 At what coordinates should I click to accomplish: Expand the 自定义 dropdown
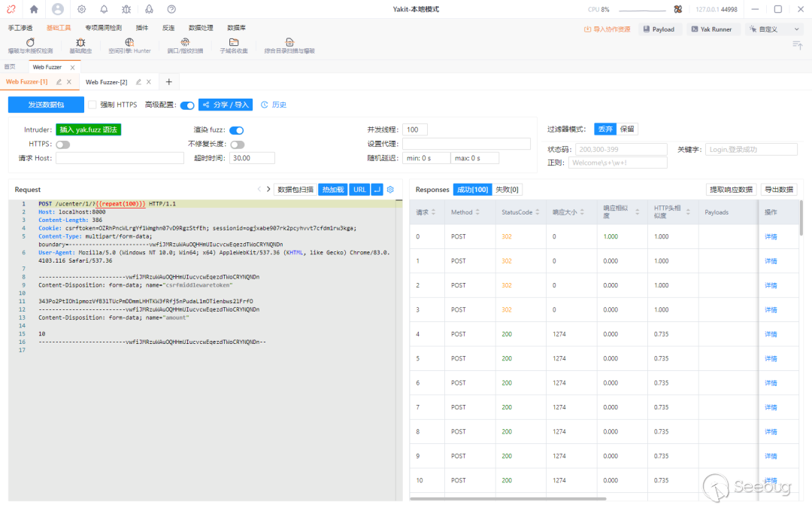click(774, 29)
